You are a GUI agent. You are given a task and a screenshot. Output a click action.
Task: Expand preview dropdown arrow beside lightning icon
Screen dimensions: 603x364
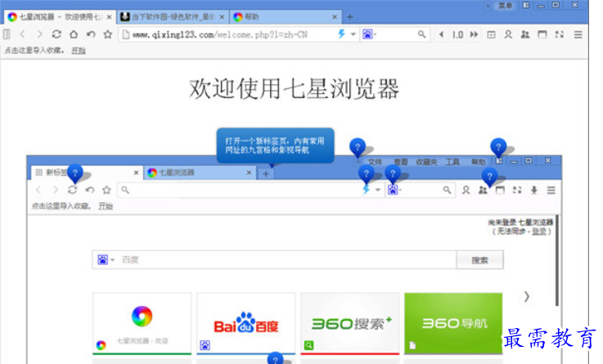tap(378, 190)
